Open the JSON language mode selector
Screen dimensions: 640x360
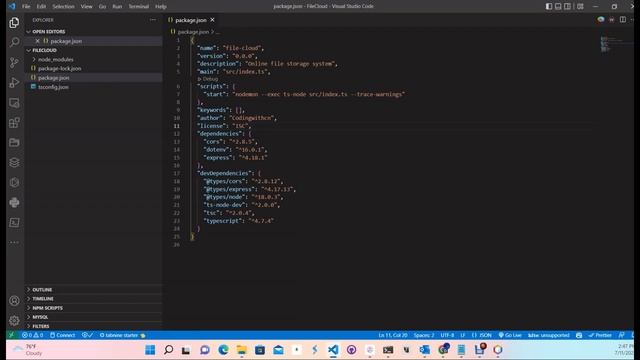coord(482,335)
